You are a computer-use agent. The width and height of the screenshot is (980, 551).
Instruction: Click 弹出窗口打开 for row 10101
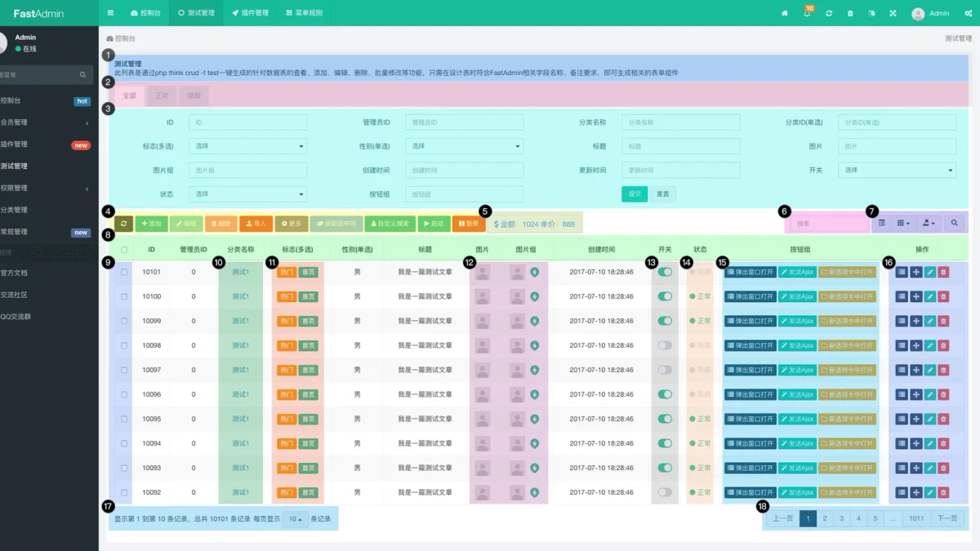tap(751, 272)
